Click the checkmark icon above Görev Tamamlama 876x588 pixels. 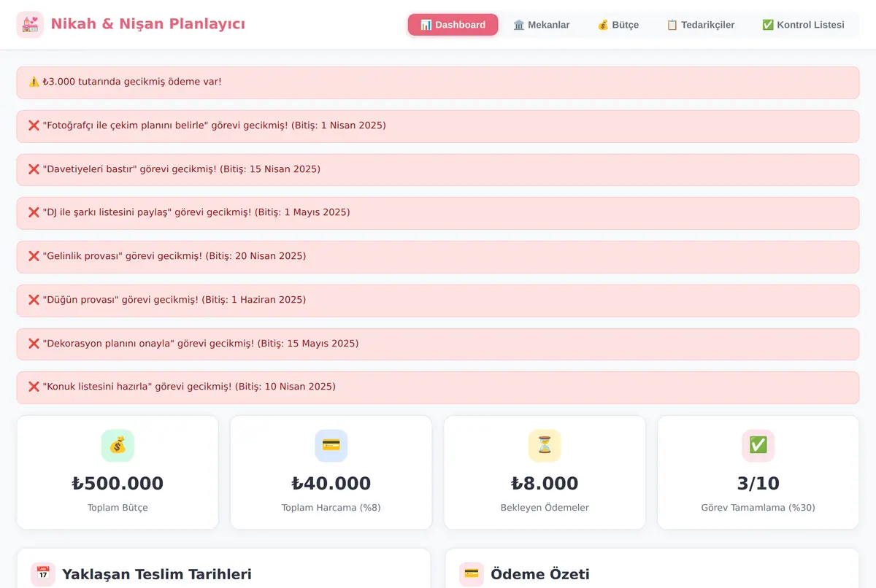pos(758,445)
